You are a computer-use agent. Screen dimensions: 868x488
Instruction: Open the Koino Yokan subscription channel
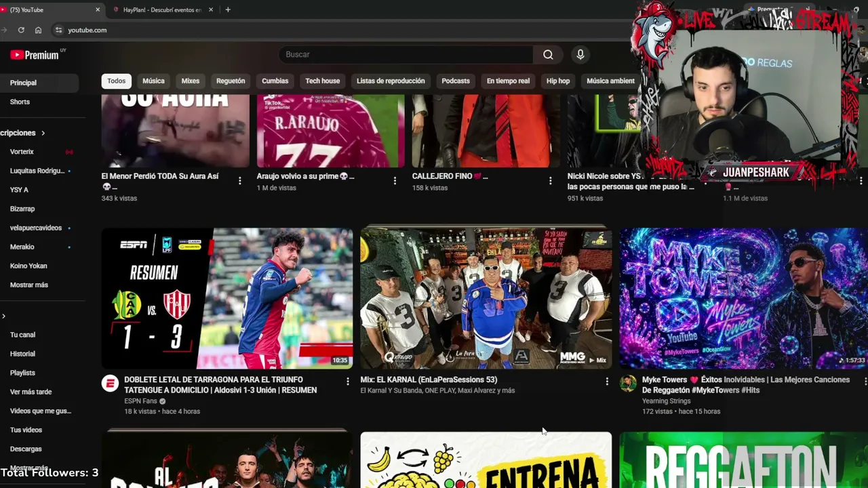(x=39, y=266)
